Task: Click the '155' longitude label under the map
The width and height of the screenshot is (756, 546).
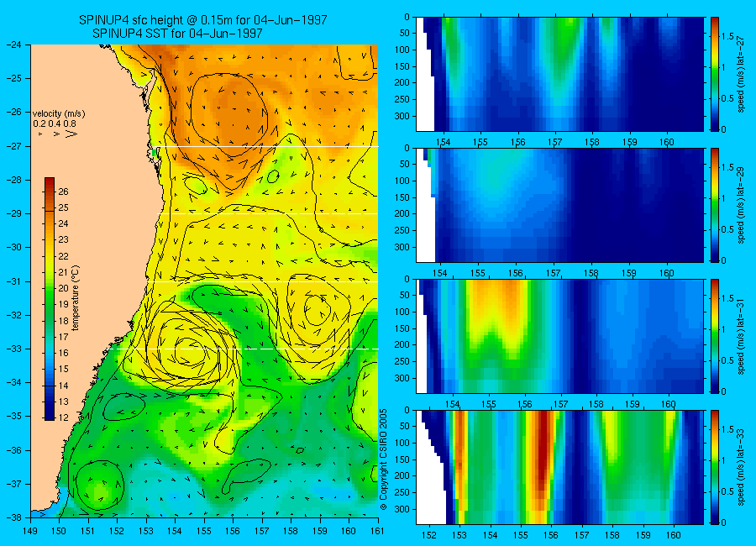Action: (204, 531)
